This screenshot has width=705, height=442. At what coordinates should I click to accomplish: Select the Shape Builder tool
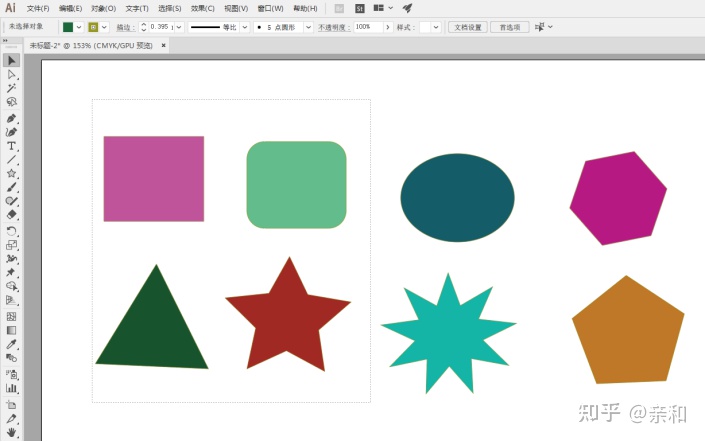[12, 286]
